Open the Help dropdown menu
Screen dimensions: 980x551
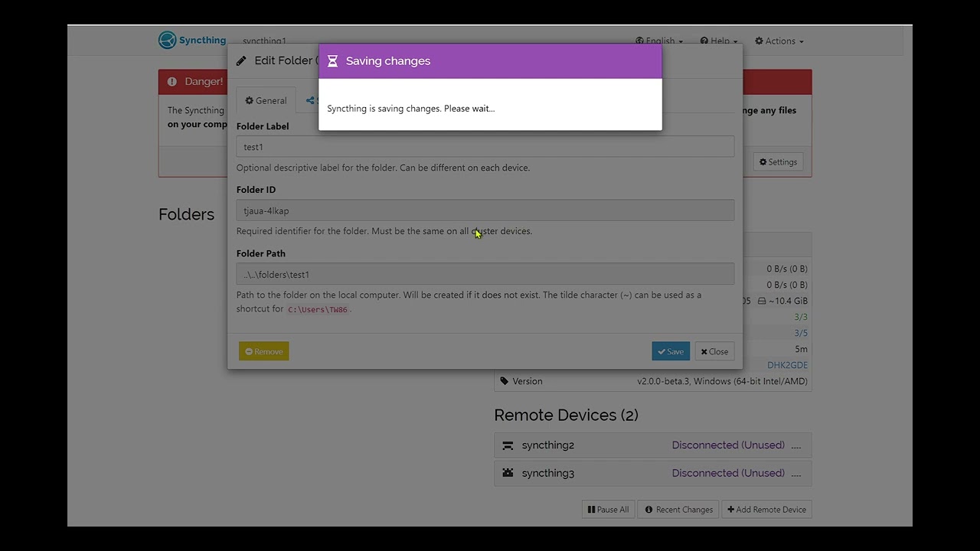pyautogui.click(x=718, y=41)
